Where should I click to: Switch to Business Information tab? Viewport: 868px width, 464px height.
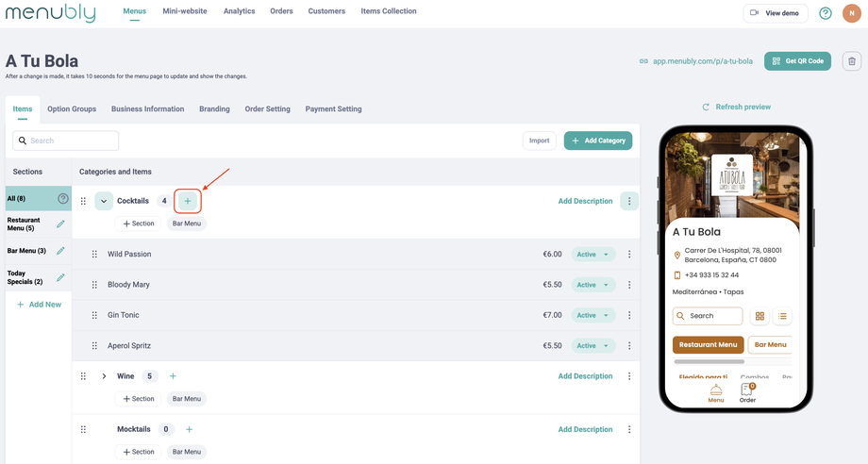[x=148, y=109]
